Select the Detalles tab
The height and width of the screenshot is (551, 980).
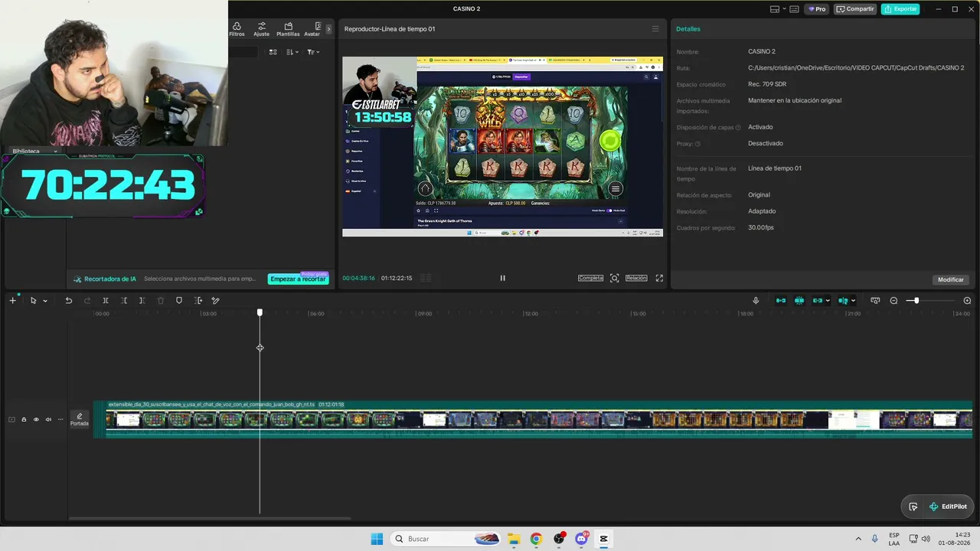tap(688, 29)
